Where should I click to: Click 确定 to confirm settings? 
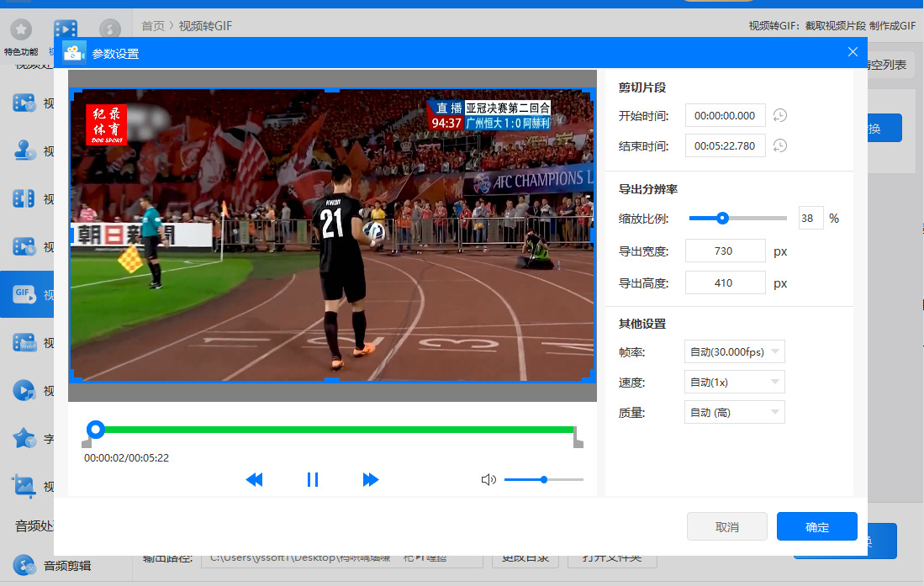click(x=816, y=527)
